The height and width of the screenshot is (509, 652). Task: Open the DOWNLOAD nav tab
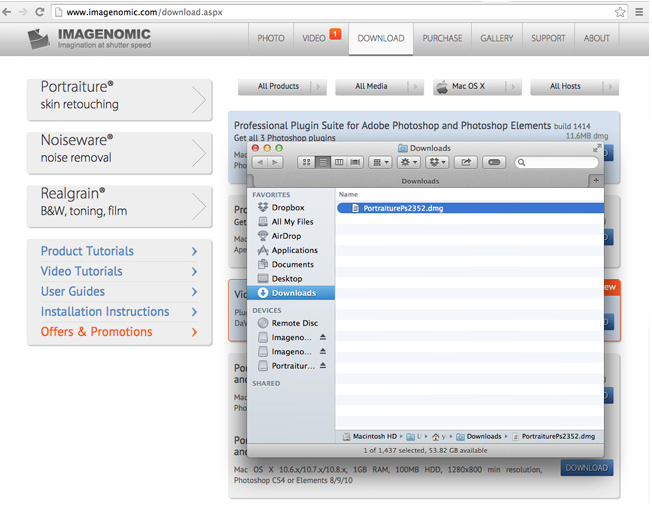pyautogui.click(x=381, y=38)
